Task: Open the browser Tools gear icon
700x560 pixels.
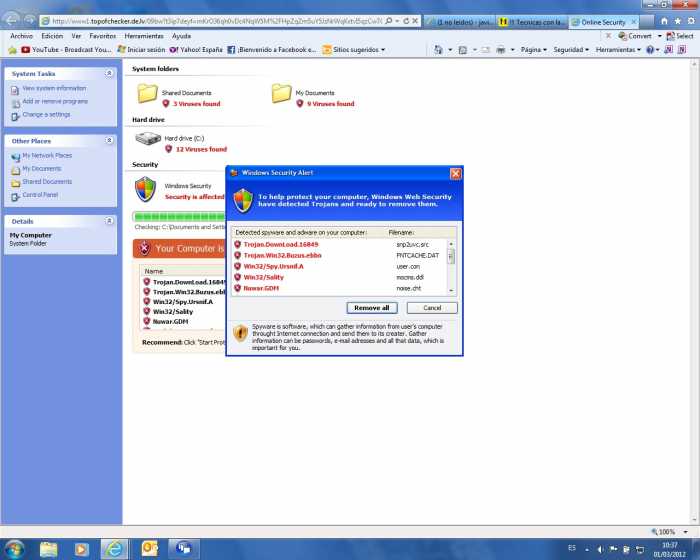Action: (x=691, y=21)
